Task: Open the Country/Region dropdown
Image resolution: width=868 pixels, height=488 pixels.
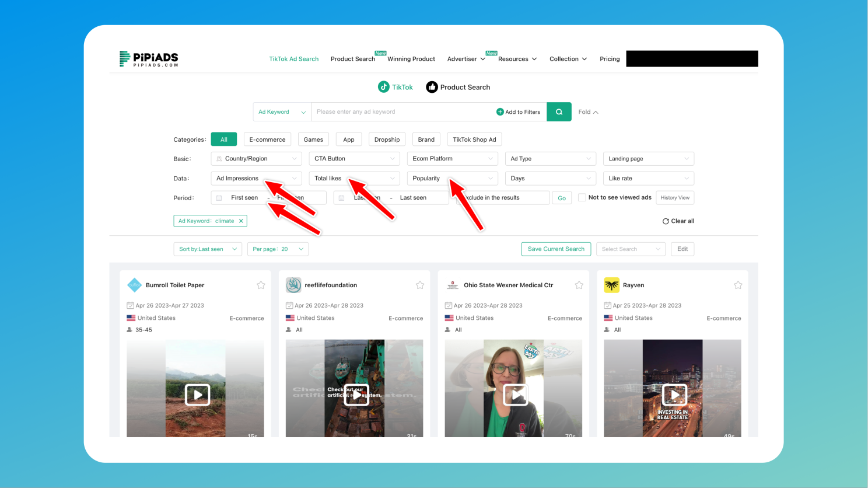Action: tap(257, 159)
